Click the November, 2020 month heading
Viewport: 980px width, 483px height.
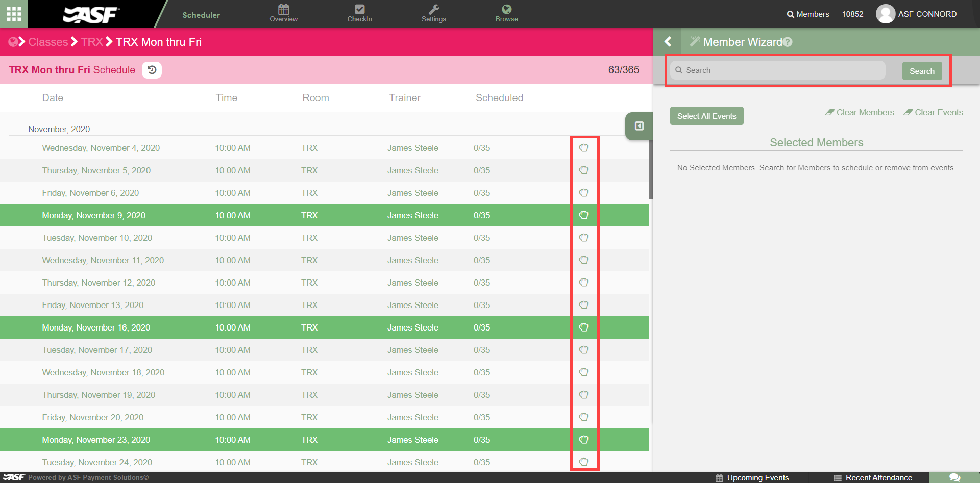[x=59, y=129]
